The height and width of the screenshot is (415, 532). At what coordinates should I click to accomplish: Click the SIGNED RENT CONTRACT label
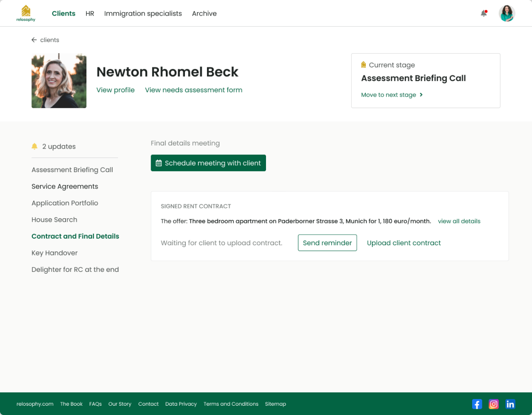coord(196,206)
